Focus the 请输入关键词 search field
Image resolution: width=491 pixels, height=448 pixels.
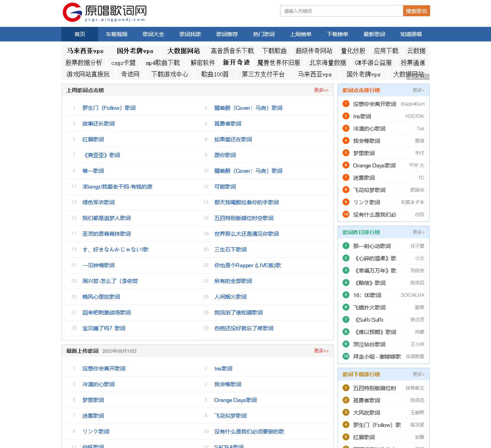(341, 11)
